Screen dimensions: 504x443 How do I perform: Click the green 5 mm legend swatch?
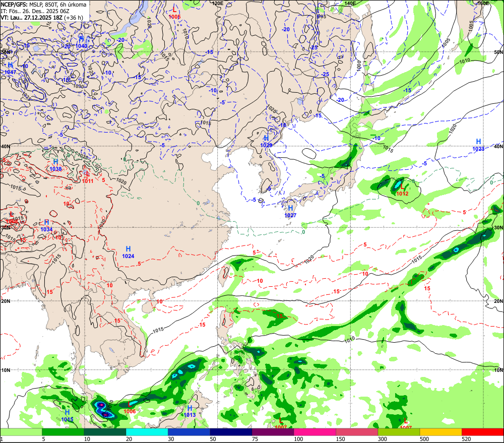[63, 432]
